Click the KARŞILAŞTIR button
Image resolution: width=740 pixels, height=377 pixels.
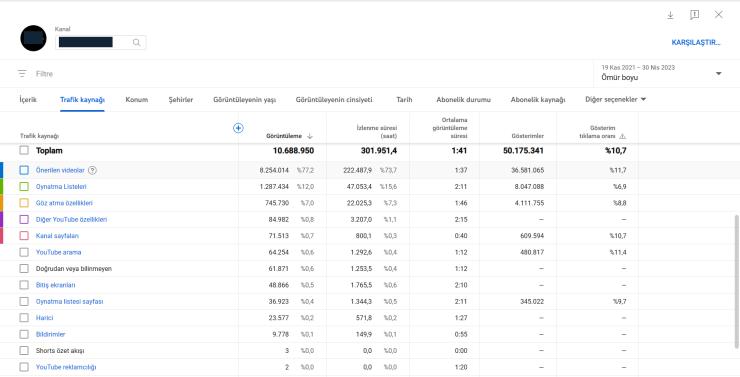[696, 42]
